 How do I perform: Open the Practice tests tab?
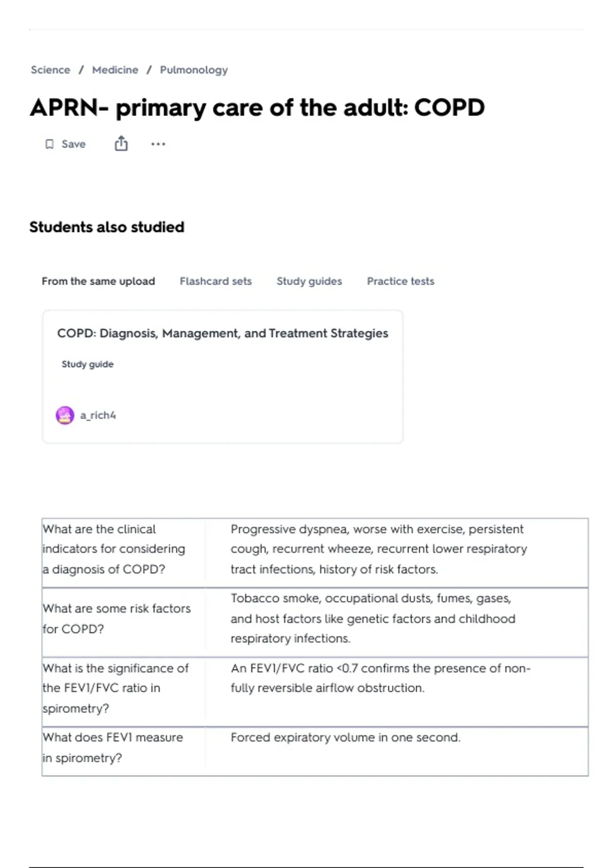pyautogui.click(x=400, y=281)
